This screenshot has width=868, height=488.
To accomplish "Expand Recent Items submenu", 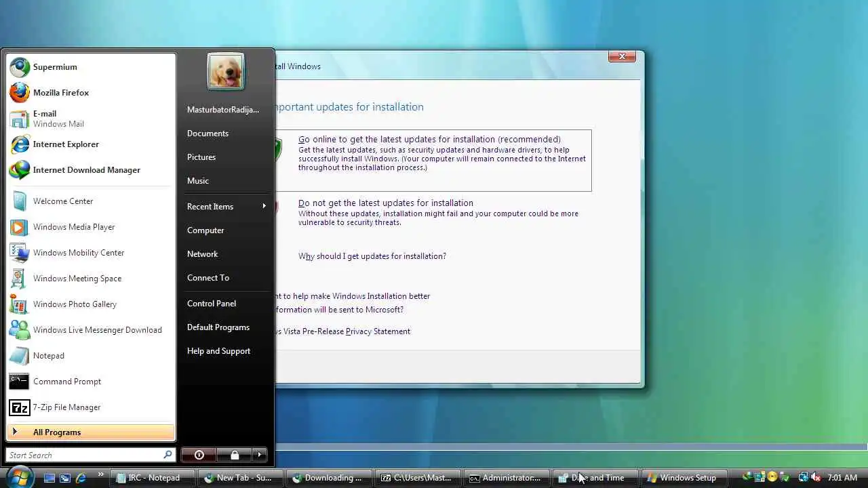I will pos(226,207).
